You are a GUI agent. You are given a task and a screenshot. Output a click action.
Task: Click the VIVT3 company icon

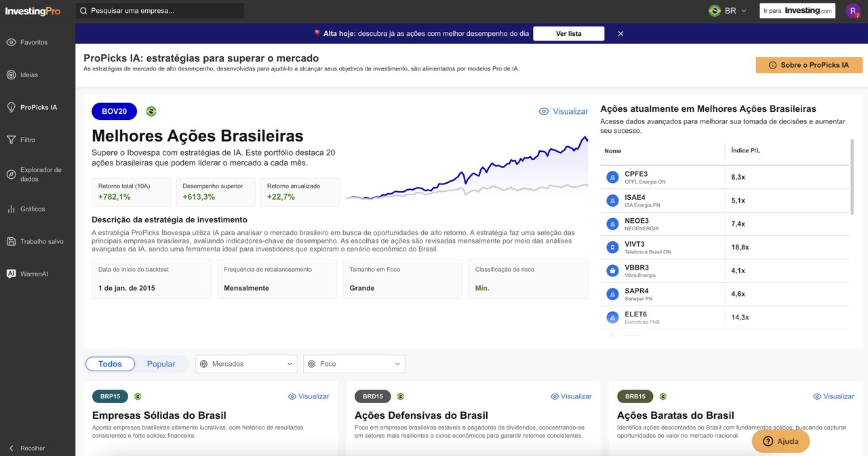click(x=612, y=247)
